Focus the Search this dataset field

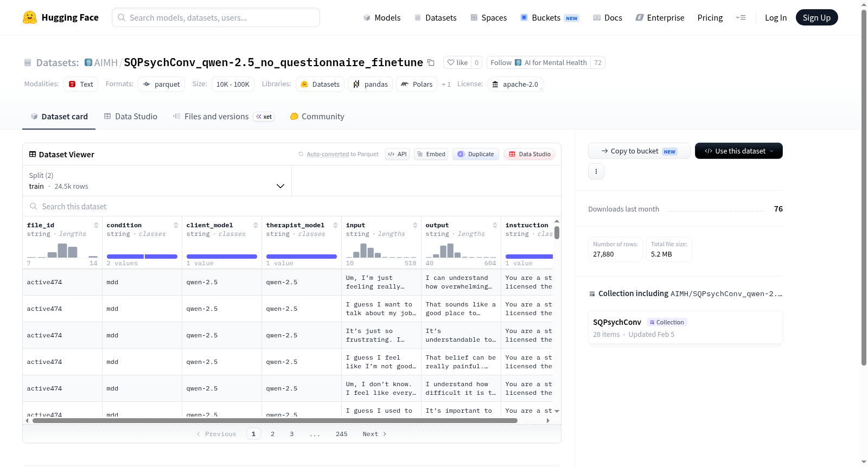(292, 207)
